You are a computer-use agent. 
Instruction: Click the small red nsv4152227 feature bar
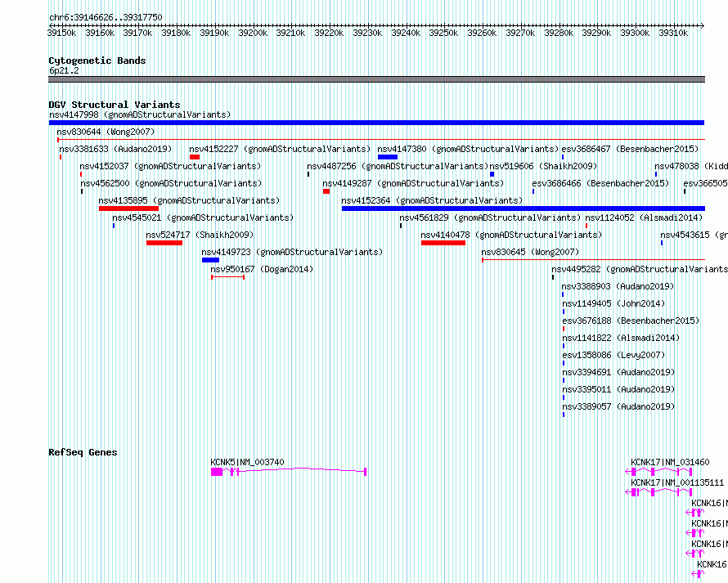point(195,157)
